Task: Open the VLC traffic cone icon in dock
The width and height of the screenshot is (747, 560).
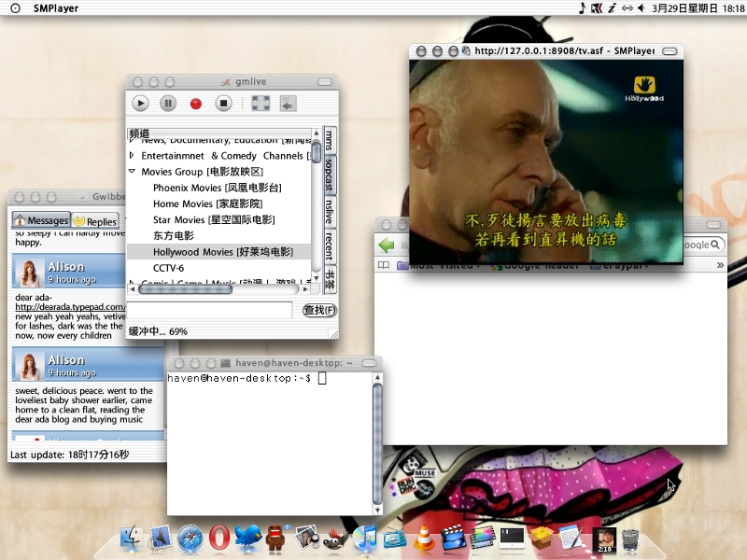Action: click(423, 539)
